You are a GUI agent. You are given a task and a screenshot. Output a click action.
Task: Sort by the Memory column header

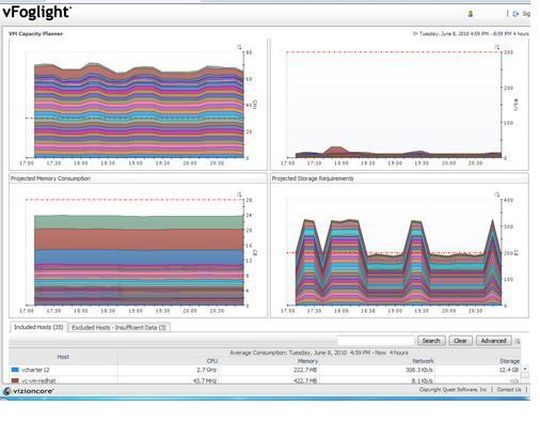coord(308,361)
